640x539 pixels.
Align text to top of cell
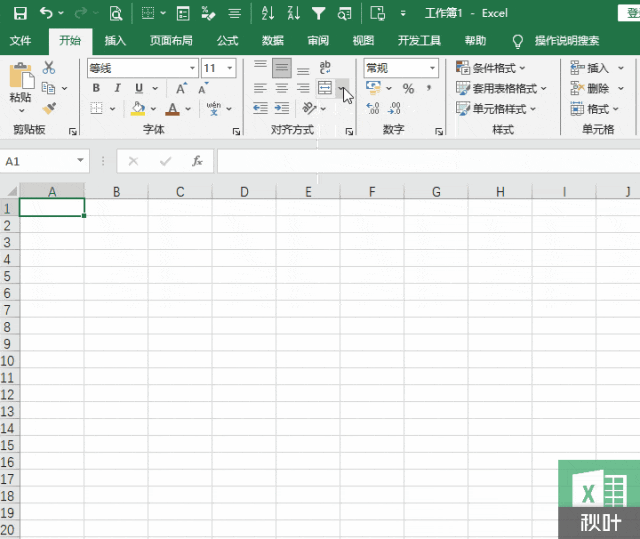pyautogui.click(x=260, y=67)
